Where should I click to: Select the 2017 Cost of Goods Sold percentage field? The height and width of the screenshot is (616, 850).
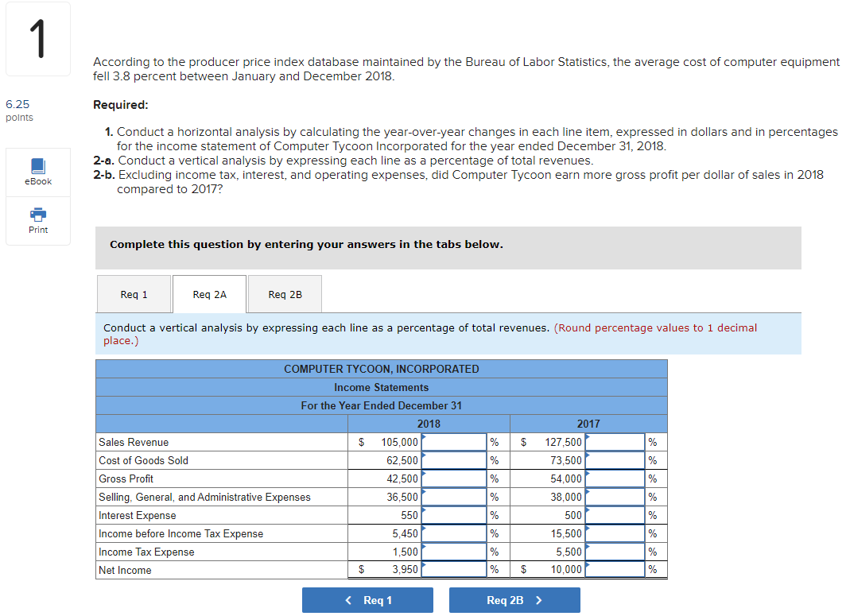click(x=615, y=460)
